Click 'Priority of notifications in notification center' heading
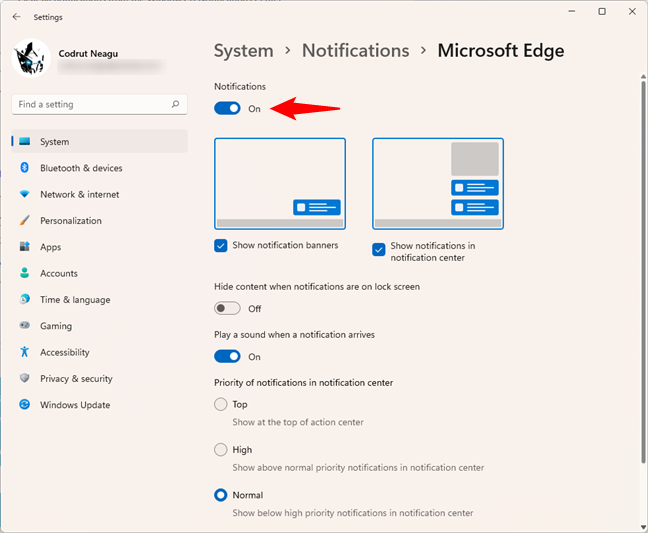 pyautogui.click(x=303, y=383)
